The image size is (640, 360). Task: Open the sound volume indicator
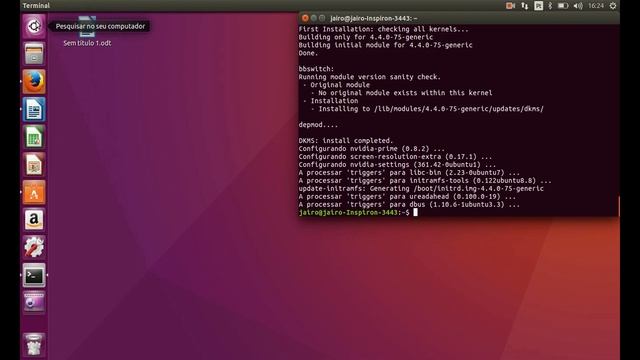(578, 6)
